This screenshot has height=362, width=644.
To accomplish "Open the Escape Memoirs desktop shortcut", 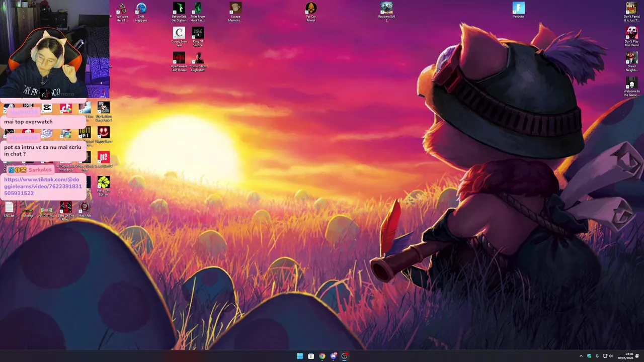I will point(235,12).
